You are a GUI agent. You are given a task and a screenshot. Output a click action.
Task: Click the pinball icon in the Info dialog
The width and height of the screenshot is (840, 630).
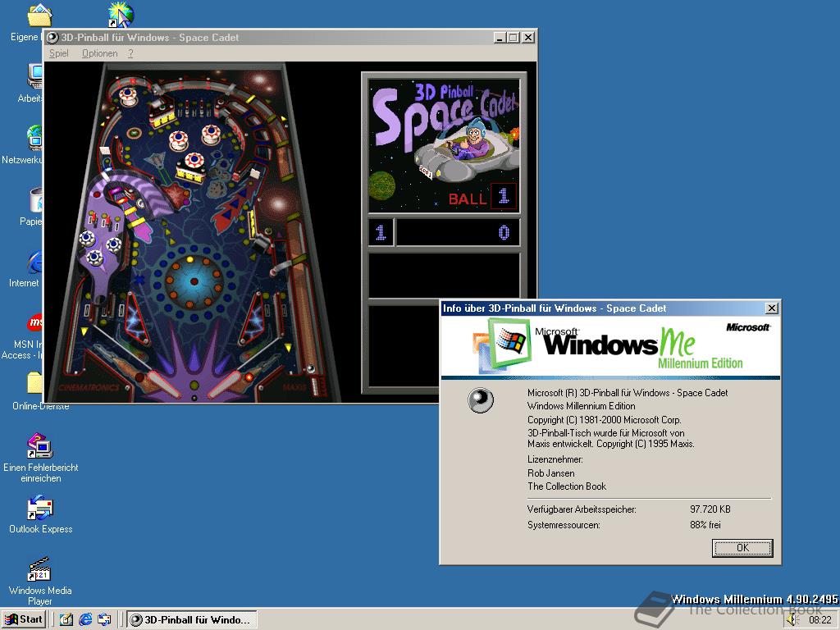coord(481,400)
